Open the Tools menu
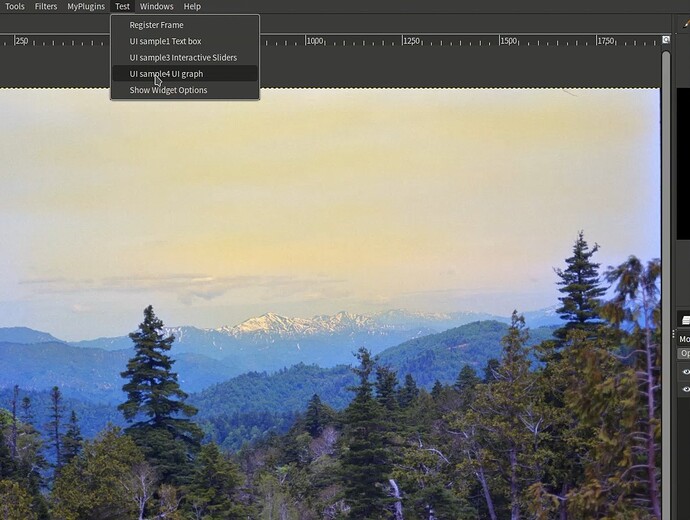 point(15,6)
